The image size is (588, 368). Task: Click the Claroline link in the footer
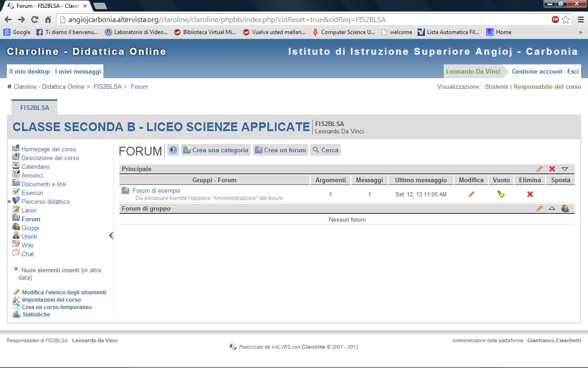pos(313,347)
